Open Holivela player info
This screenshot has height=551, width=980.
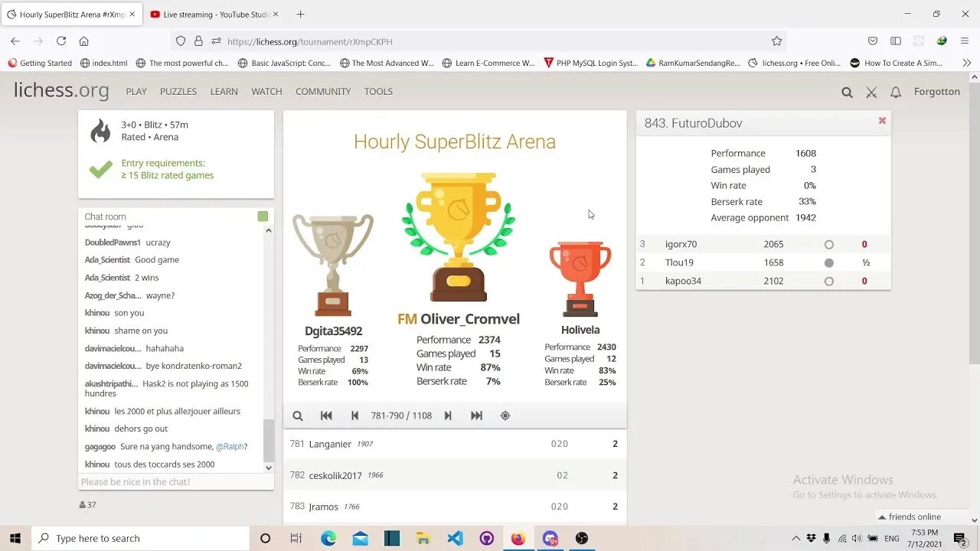(580, 330)
